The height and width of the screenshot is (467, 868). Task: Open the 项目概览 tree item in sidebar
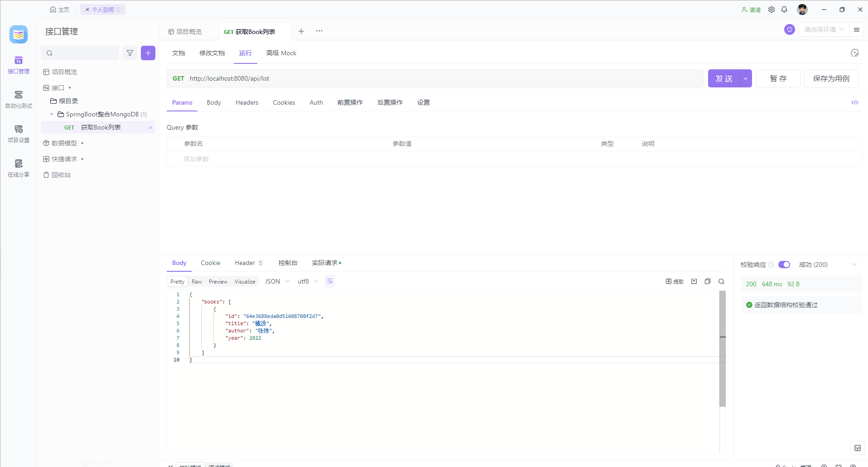(60, 72)
